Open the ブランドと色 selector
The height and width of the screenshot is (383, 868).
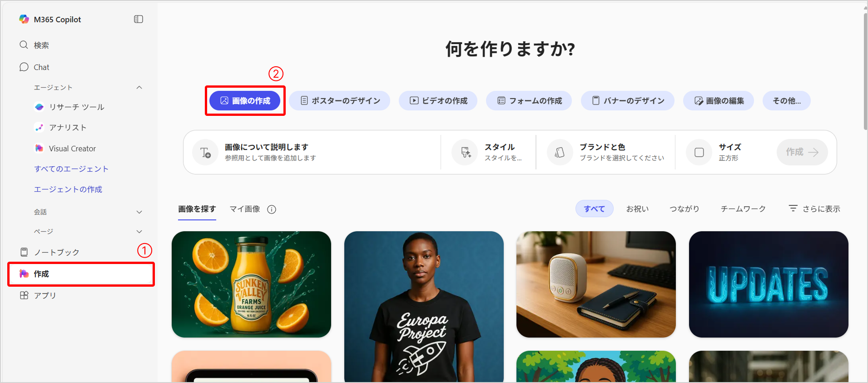(x=605, y=152)
